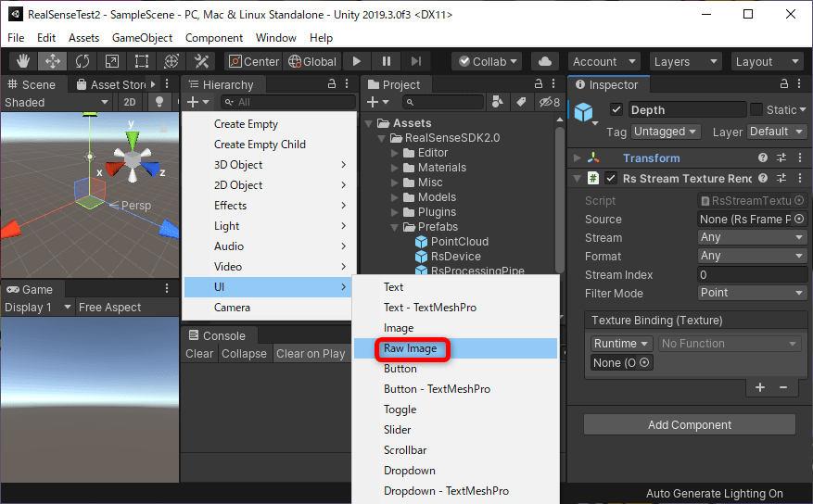This screenshot has width=813, height=504.
Task: Open Rs Stream Texture component menu
Action: coord(800,178)
